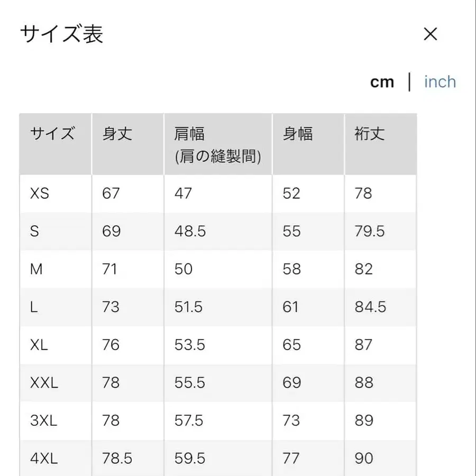Image resolution: width=476 pixels, height=476 pixels.
Task: Click the 身丈 value 71 for size M
Action: [110, 269]
